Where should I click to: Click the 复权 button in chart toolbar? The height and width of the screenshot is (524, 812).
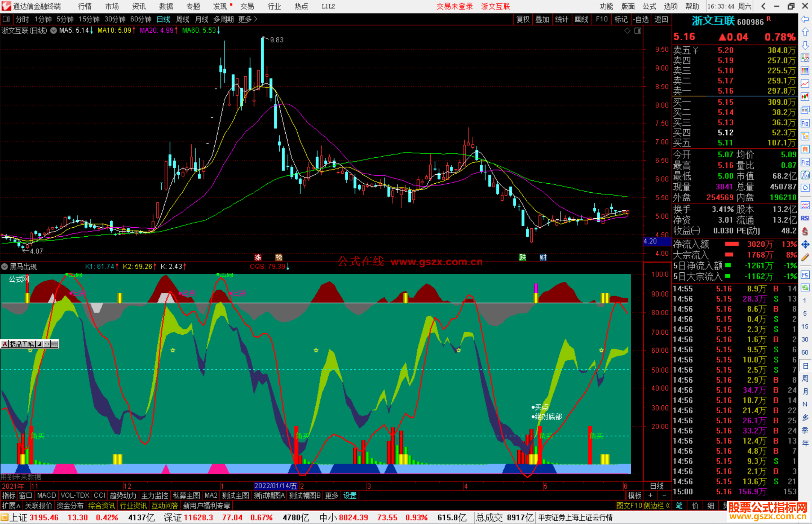coord(523,19)
